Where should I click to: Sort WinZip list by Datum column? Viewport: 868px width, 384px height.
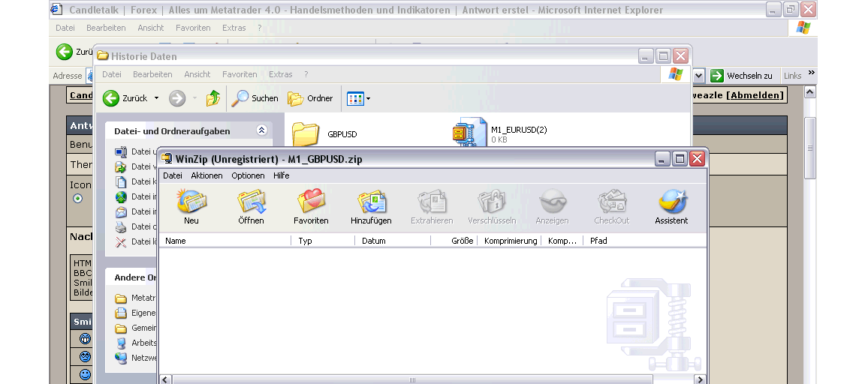393,241
